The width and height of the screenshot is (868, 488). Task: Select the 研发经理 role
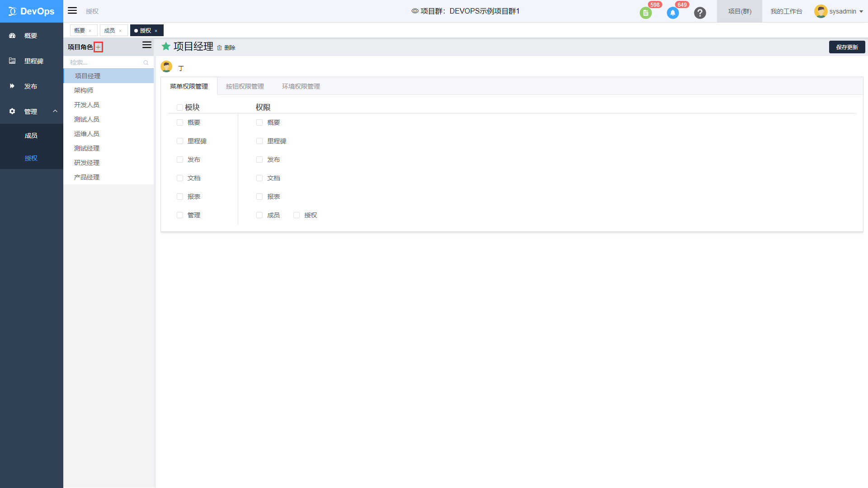[108, 163]
